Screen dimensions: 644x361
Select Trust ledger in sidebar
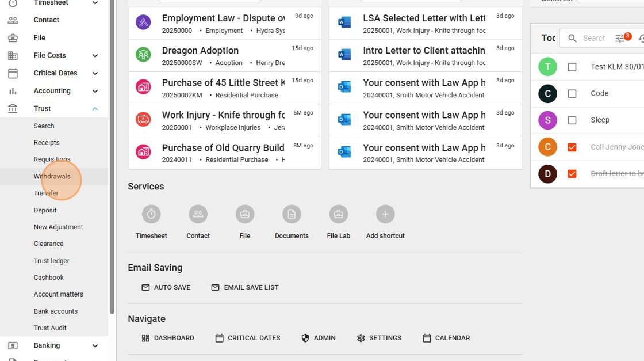(x=51, y=261)
